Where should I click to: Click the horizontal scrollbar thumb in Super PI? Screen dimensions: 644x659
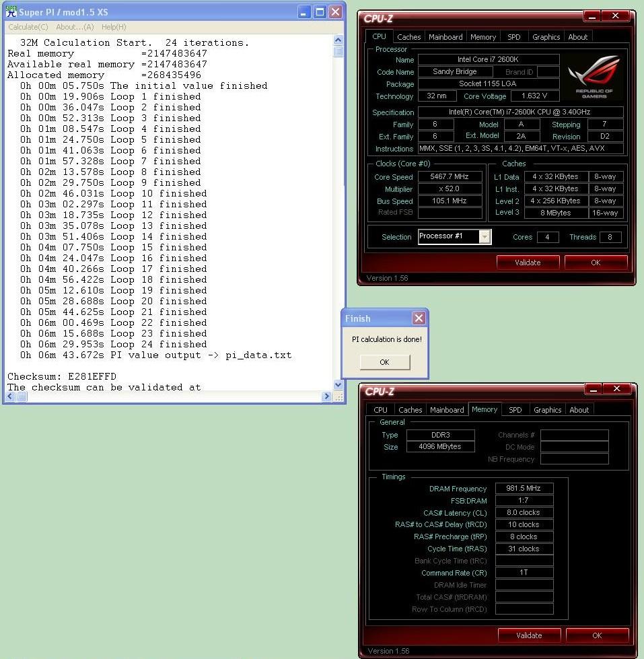[x=22, y=396]
